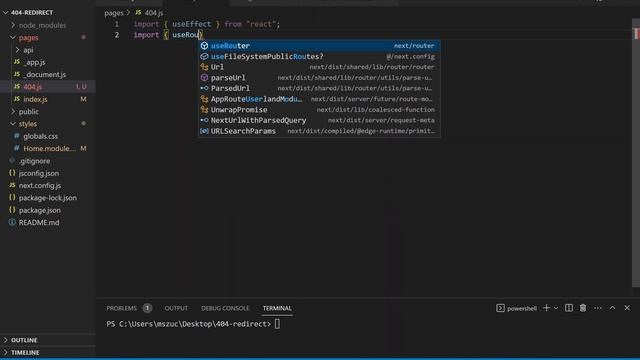
Task: Add a new terminal with plus icon
Action: [x=547, y=308]
